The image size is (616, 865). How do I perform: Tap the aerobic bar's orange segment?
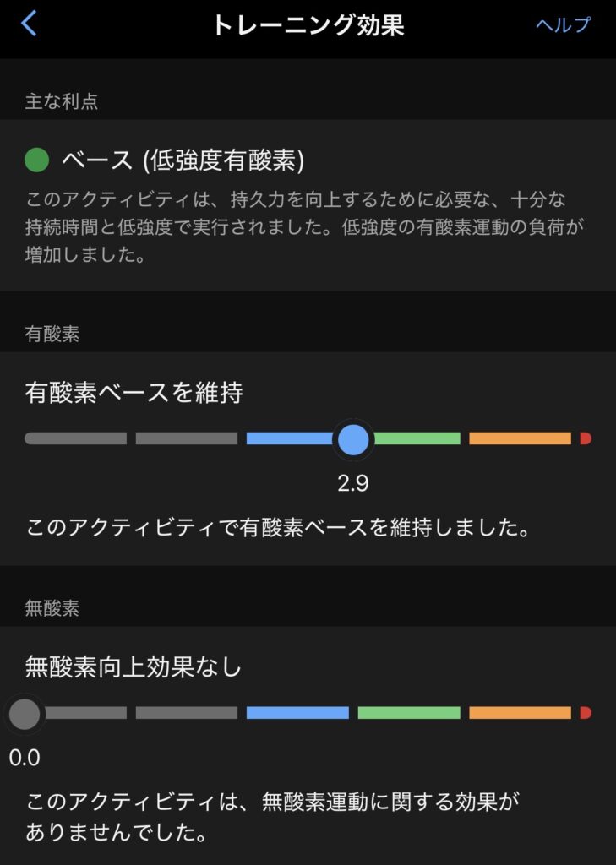click(520, 438)
